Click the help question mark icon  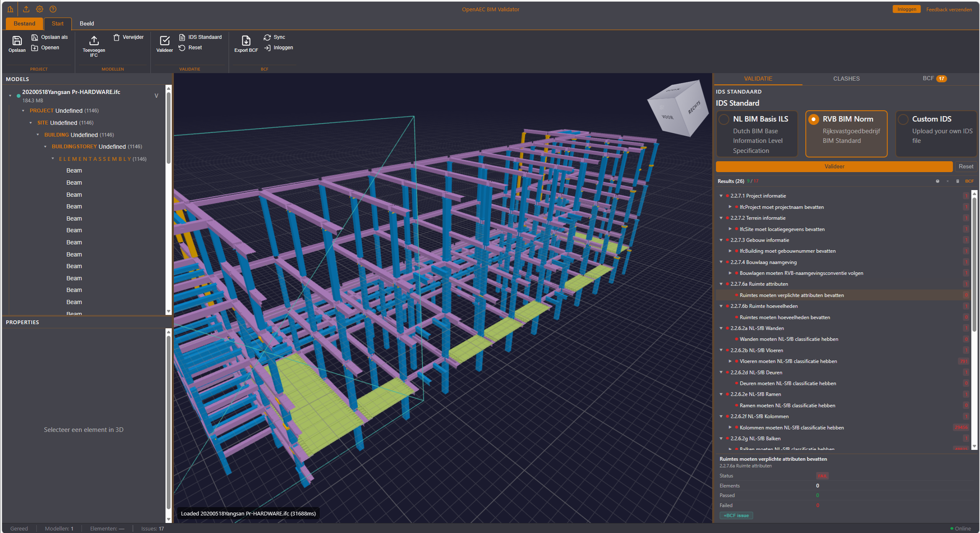point(53,9)
